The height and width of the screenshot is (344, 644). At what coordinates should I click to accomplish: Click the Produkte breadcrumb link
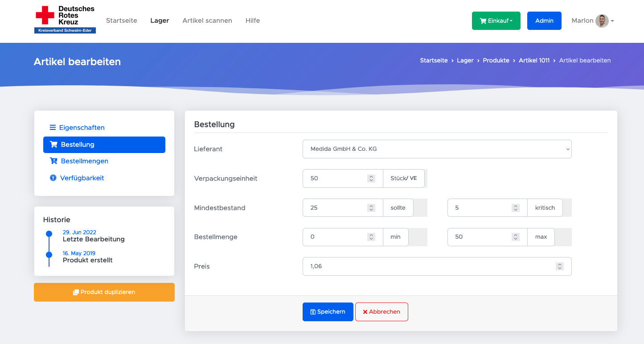pyautogui.click(x=496, y=60)
